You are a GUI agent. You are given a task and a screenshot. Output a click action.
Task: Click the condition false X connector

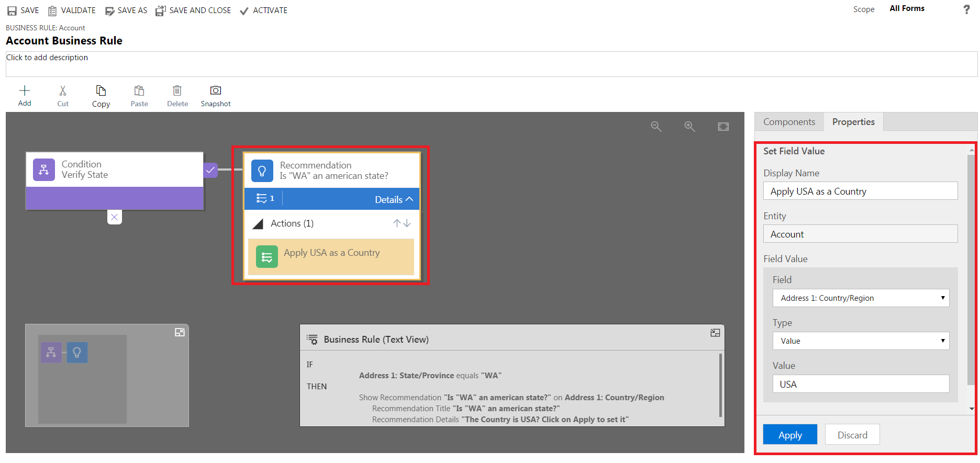115,217
